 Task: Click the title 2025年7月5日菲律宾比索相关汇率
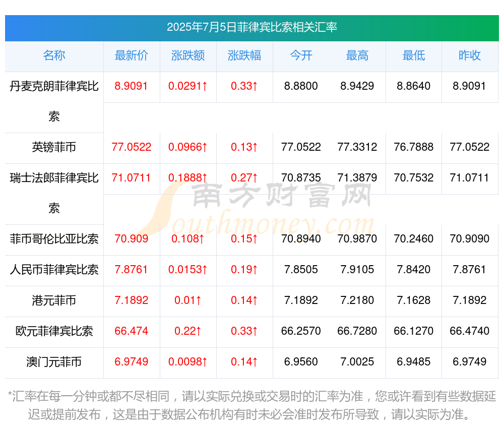click(251, 27)
